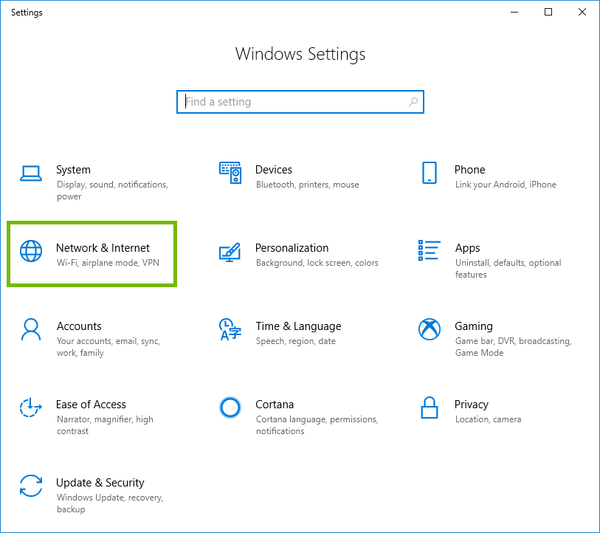The height and width of the screenshot is (533, 600).
Task: Click 'Background, lock screen, colors' description
Action: pyautogui.click(x=317, y=263)
